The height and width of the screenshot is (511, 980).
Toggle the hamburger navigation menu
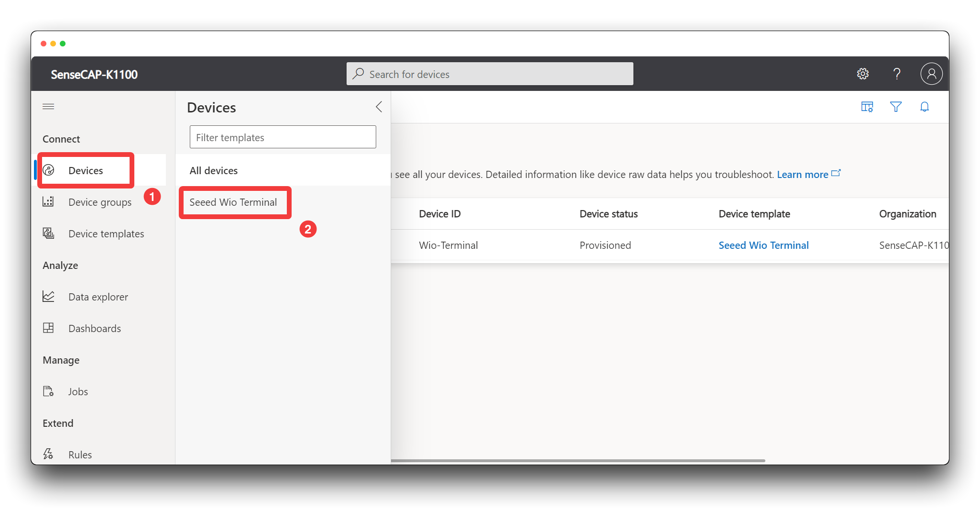tap(48, 106)
